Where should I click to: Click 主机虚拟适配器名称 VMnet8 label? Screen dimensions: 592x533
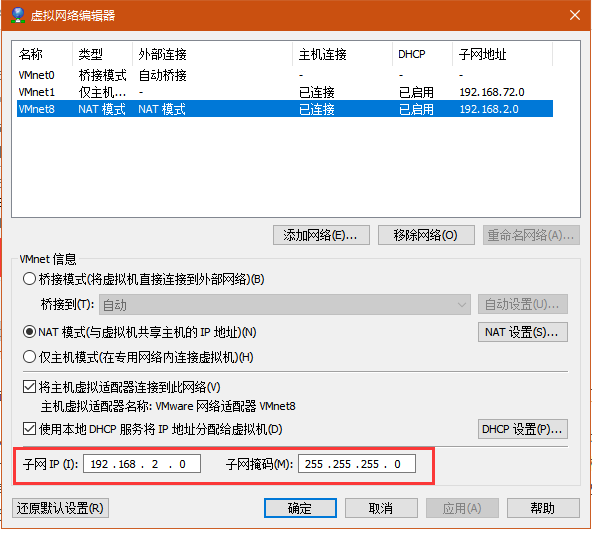tap(168, 407)
